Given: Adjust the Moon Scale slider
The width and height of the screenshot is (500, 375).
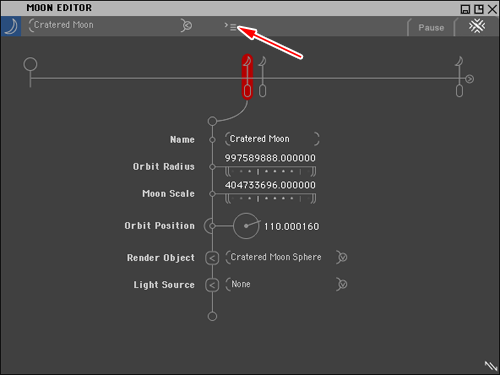Looking at the screenshot, I should tap(270, 199).
